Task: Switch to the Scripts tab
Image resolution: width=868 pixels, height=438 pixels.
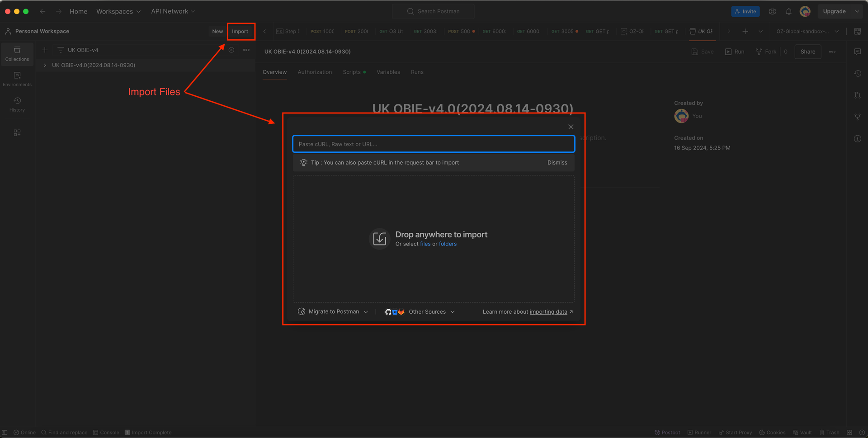Action: (354, 72)
